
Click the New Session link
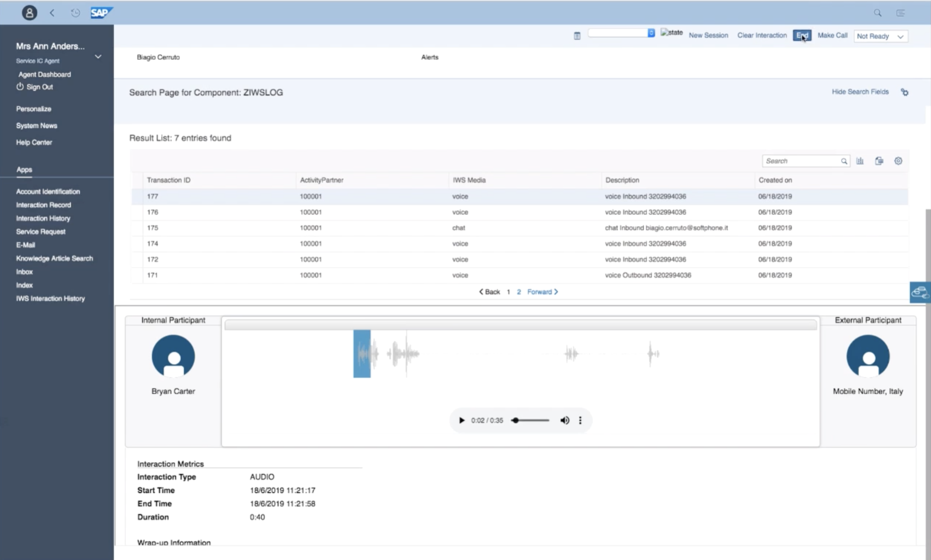point(708,35)
